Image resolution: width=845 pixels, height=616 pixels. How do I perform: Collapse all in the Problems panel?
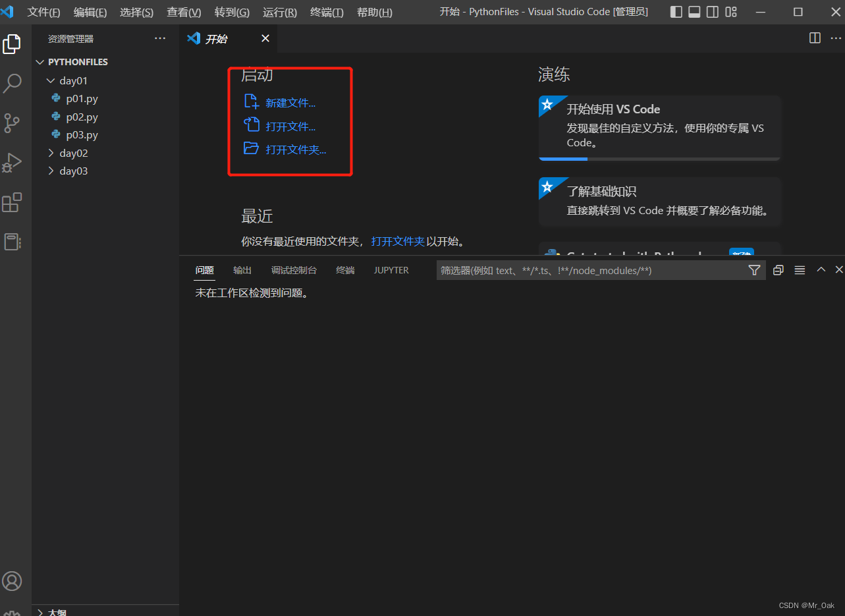(x=778, y=270)
